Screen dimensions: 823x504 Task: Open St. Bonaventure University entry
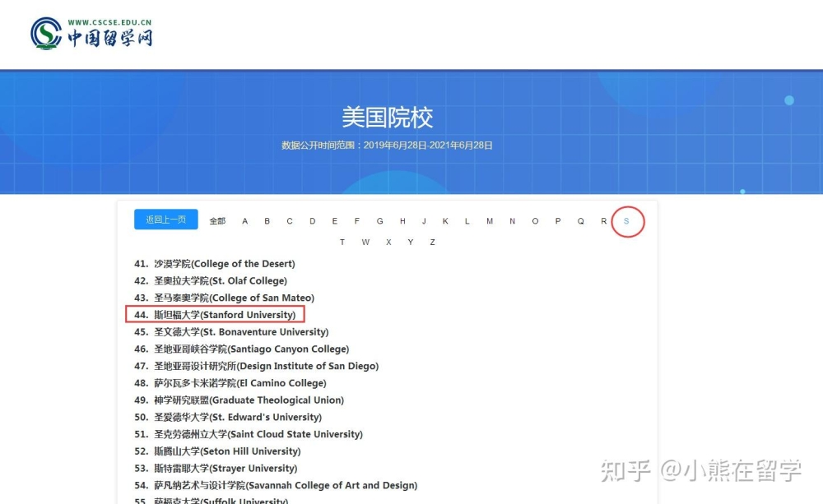pos(231,332)
